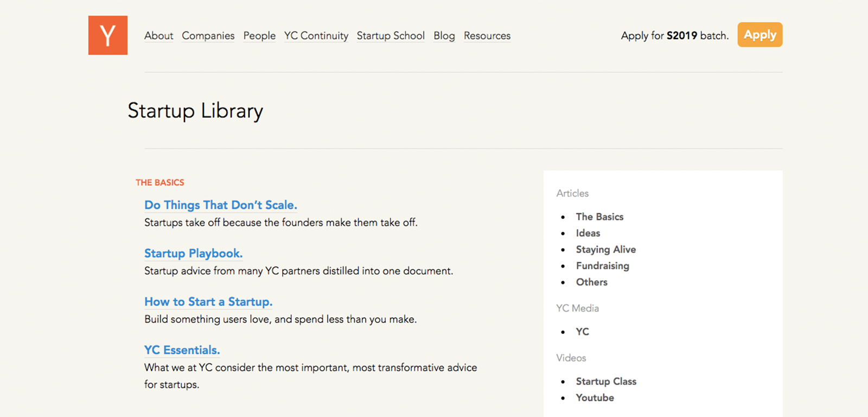Screen dimensions: 868x417
Task: Click the 'Startup Library' page heading
Action: tap(195, 111)
